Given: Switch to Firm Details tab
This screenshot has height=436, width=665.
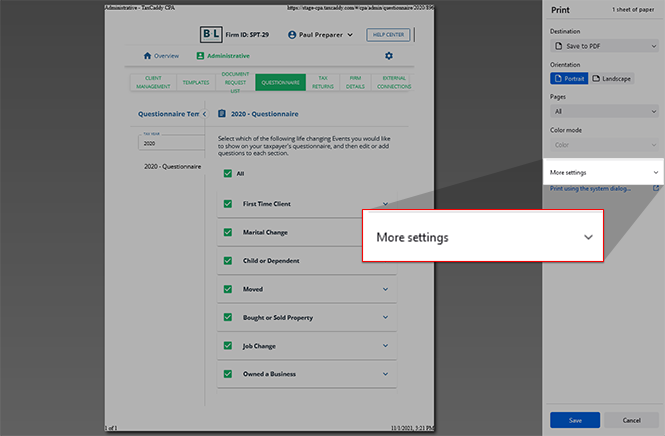Looking at the screenshot, I should tap(355, 82).
